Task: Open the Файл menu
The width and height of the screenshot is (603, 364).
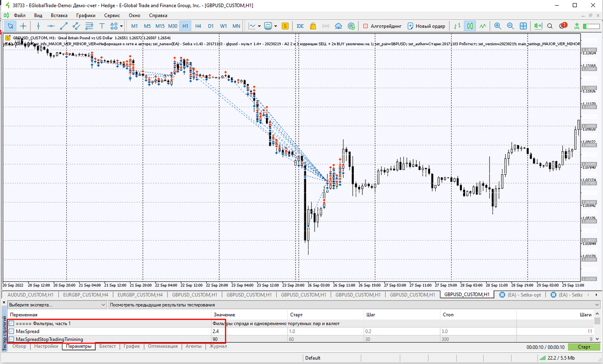Action: pyautogui.click(x=20, y=15)
